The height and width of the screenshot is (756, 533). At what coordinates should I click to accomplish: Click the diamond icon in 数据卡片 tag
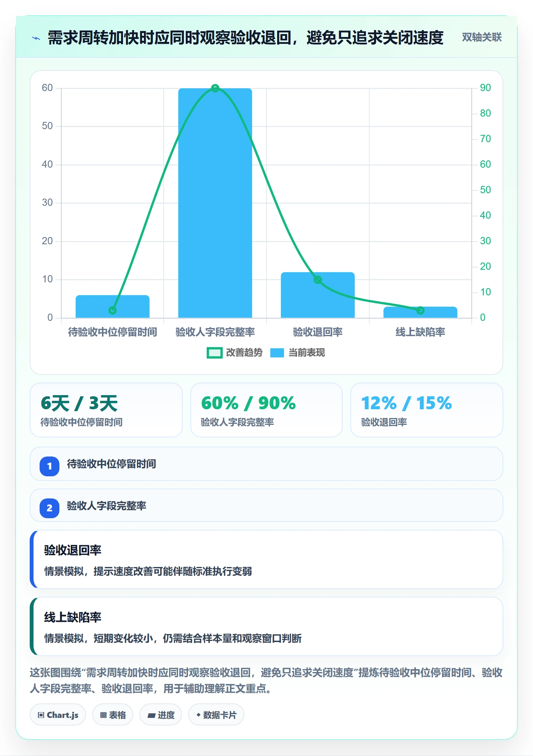198,714
